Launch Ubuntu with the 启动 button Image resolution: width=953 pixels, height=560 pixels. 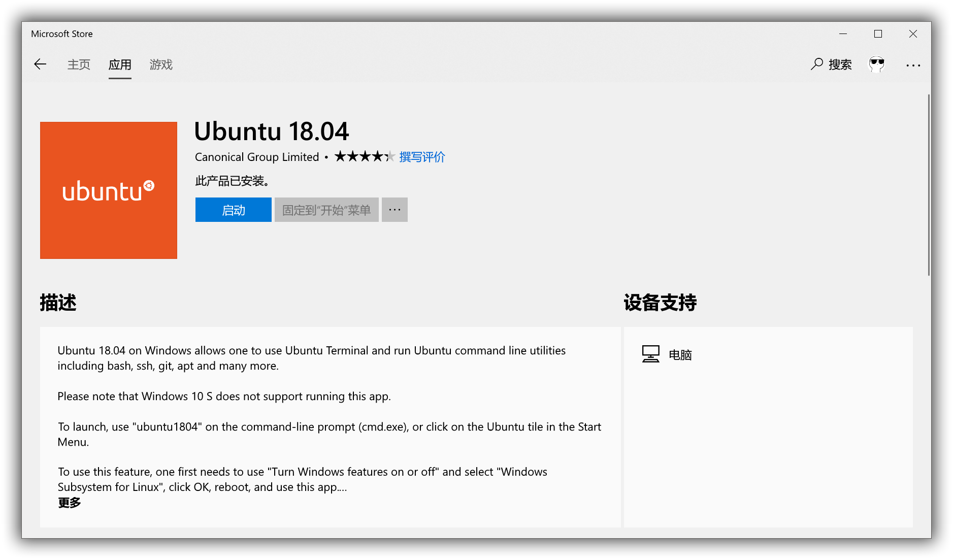click(x=234, y=210)
